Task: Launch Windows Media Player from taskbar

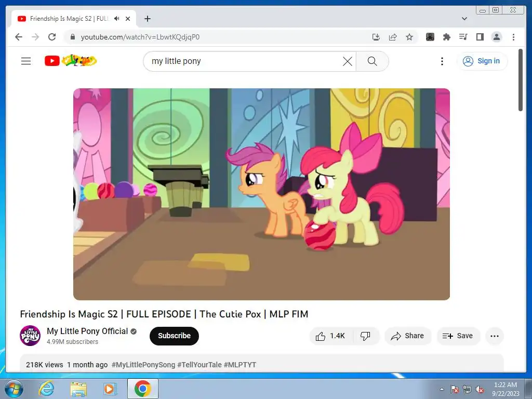Action: (x=109, y=389)
